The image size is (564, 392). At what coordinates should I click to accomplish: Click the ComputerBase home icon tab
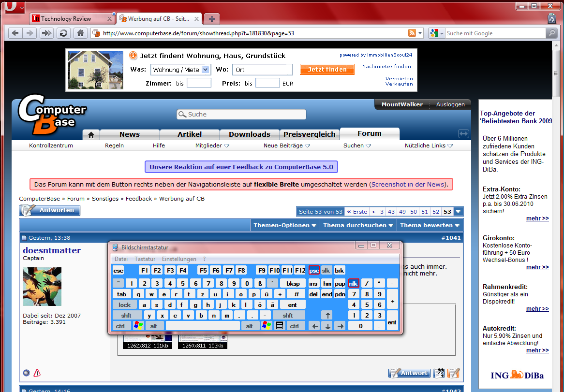click(x=91, y=135)
